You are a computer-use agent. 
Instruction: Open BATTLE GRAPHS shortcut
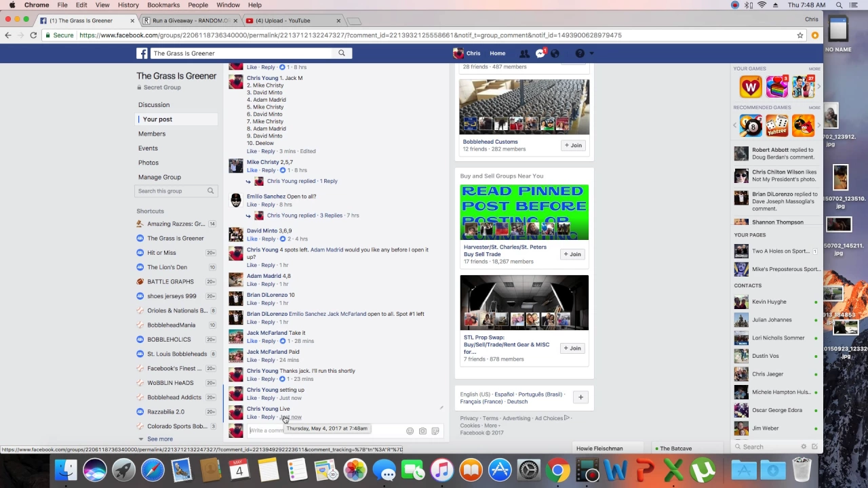(x=170, y=282)
